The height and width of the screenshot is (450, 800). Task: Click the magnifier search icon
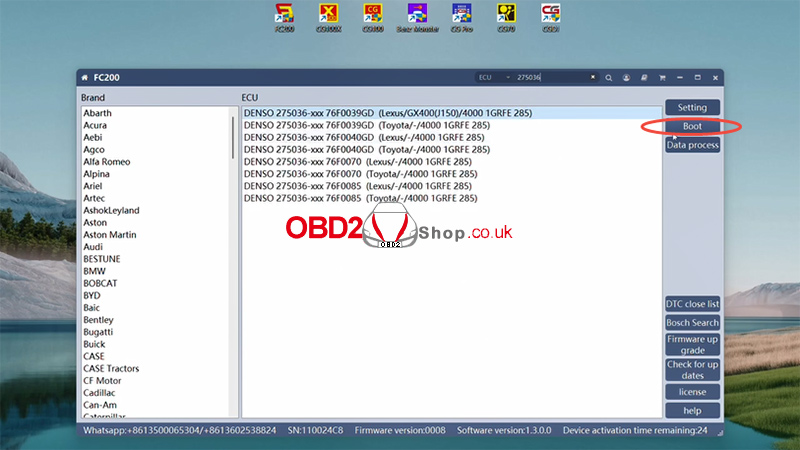[609, 78]
